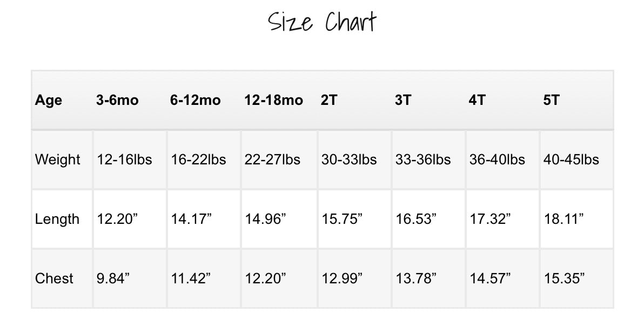Click the 12.99” chest cell
Viewport: 644px width, 332px height.
(342, 279)
